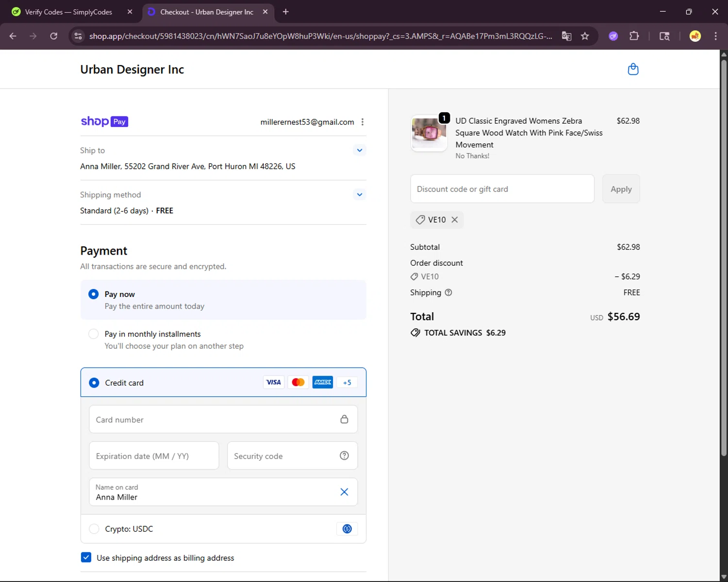The height and width of the screenshot is (582, 728).
Task: Select Crypto: USDC payment method
Action: tap(94, 529)
